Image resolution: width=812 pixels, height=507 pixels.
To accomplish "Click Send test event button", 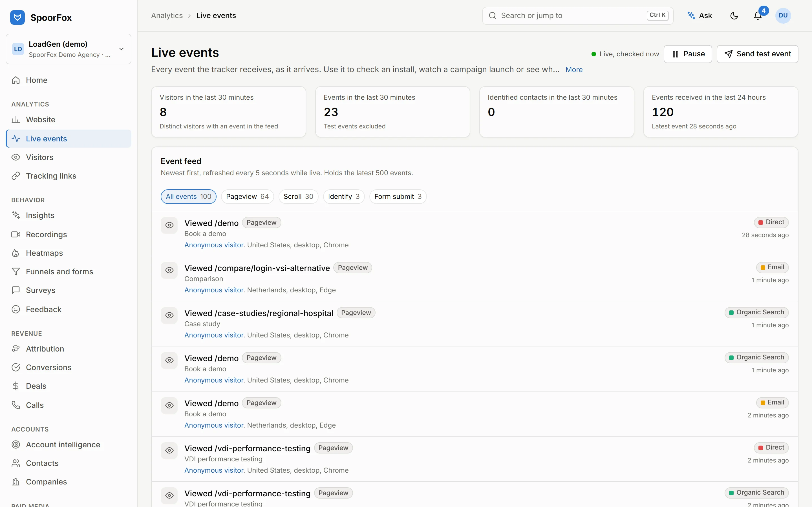I will [757, 54].
